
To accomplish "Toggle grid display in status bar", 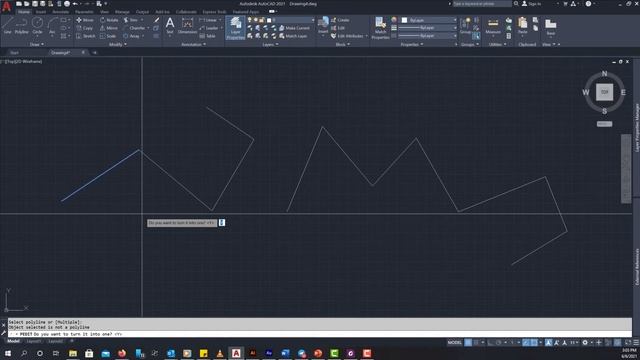I will 468,342.
